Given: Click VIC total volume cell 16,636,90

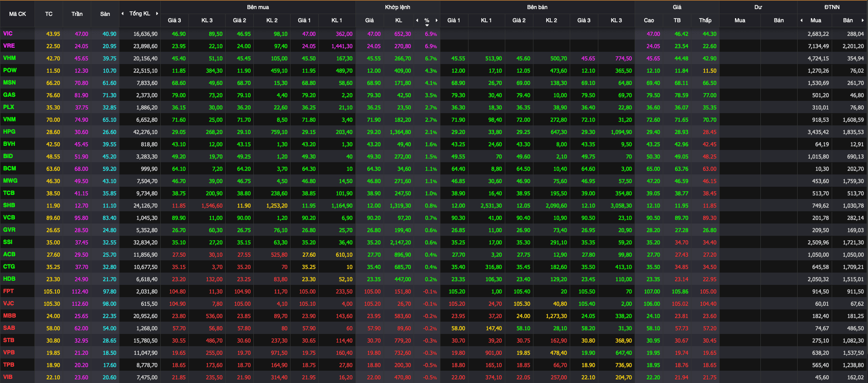Looking at the screenshot, I should (145, 34).
